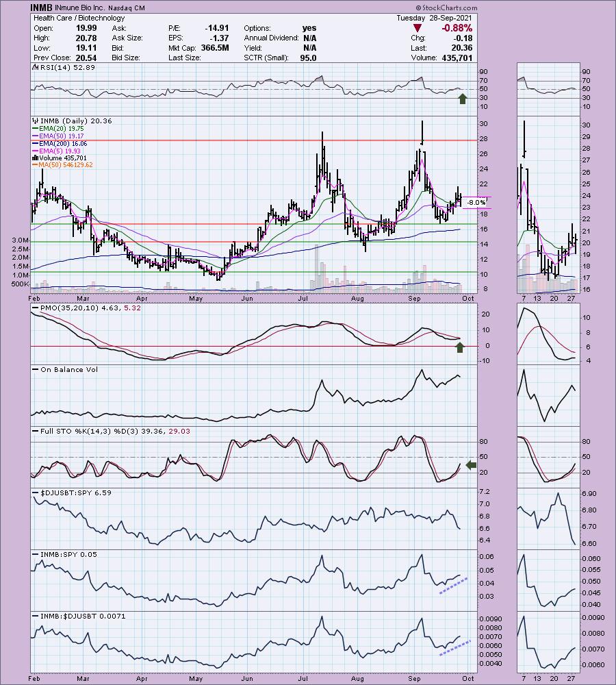This screenshot has width=616, height=685.
Task: Click the header Volume value 435,701
Action: tap(457, 58)
